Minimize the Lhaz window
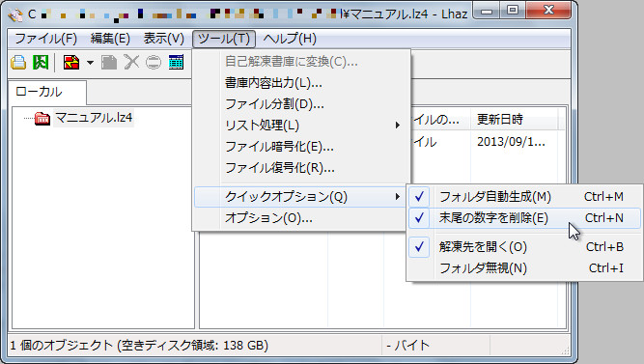The image size is (644, 364). pyautogui.click(x=487, y=11)
